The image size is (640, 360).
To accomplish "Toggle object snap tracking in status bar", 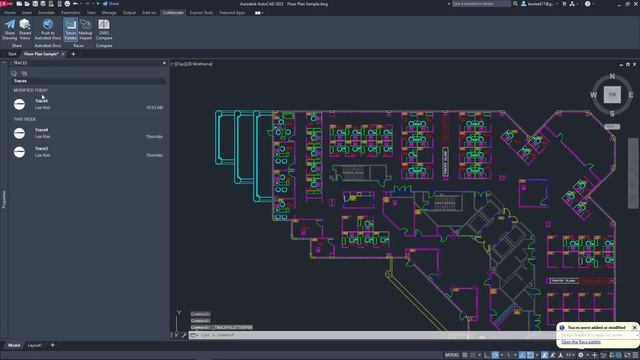I will tap(522, 356).
